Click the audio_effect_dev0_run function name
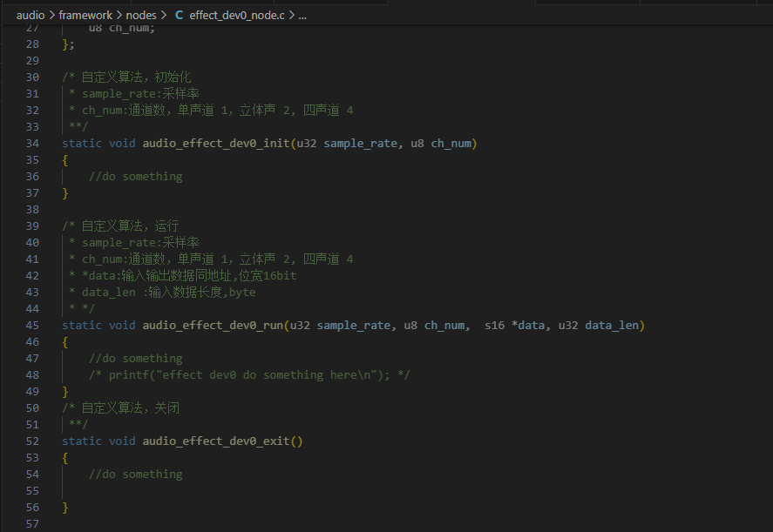Viewport: 773px width, 532px height. pos(213,325)
